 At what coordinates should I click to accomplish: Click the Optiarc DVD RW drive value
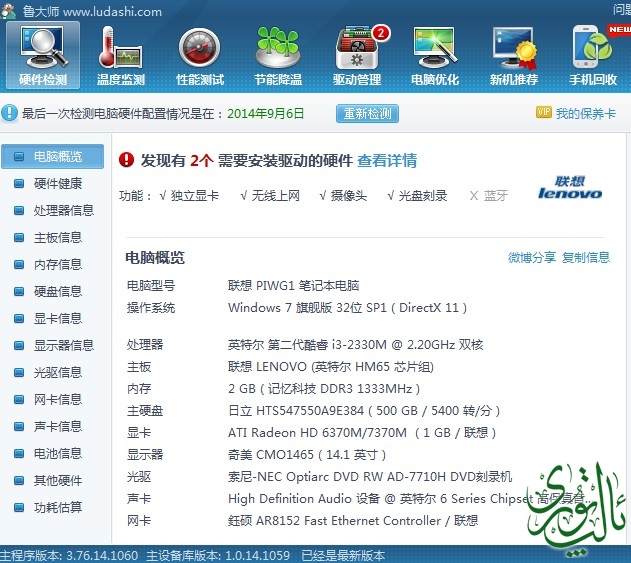pos(370,477)
